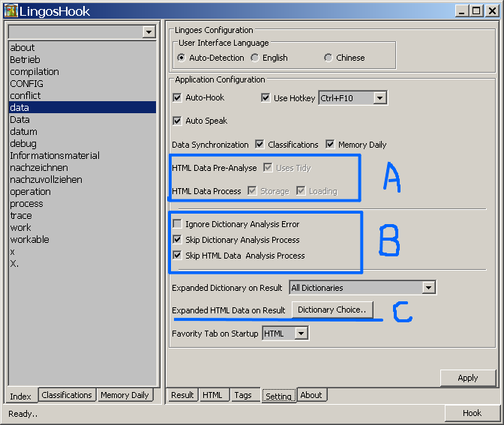This screenshot has width=504, height=425.
Task: Switch to the Result tab
Action: tap(182, 395)
